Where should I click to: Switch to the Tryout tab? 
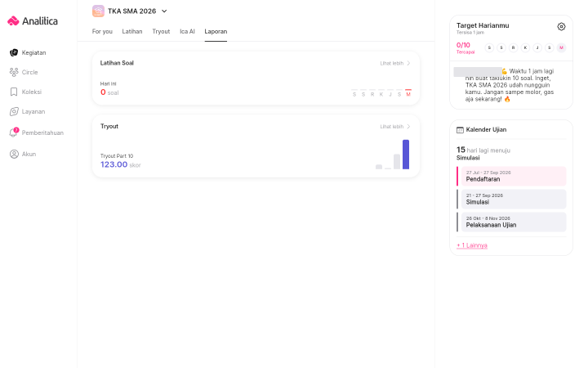click(161, 32)
